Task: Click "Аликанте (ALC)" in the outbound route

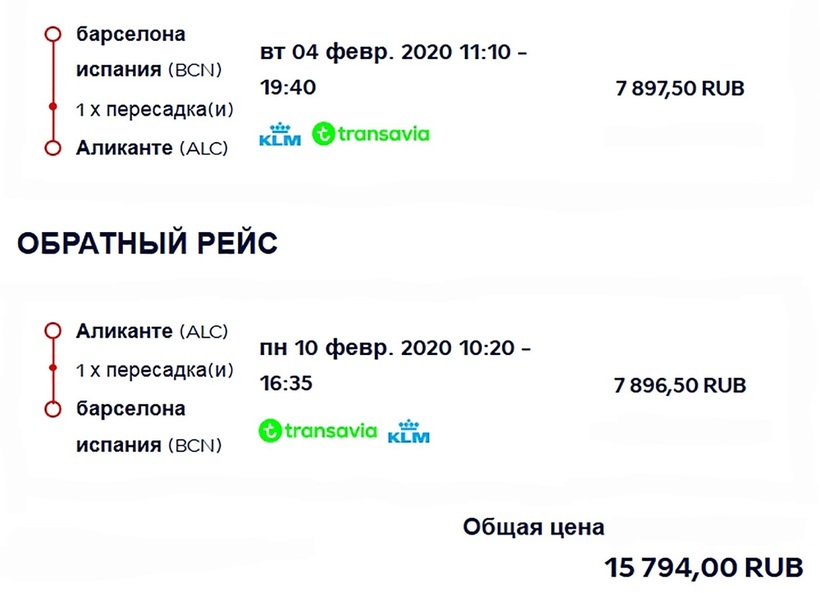Action: click(x=152, y=149)
